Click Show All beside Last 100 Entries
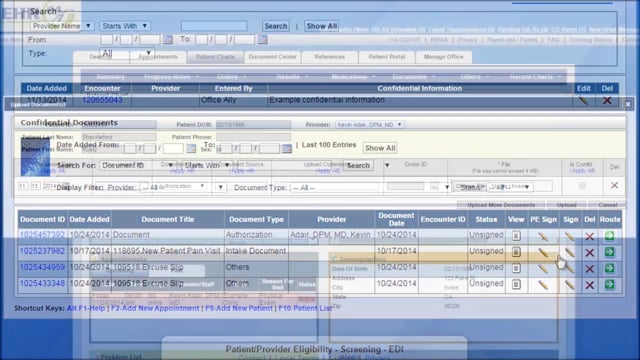This screenshot has width=640, height=360. point(380,148)
